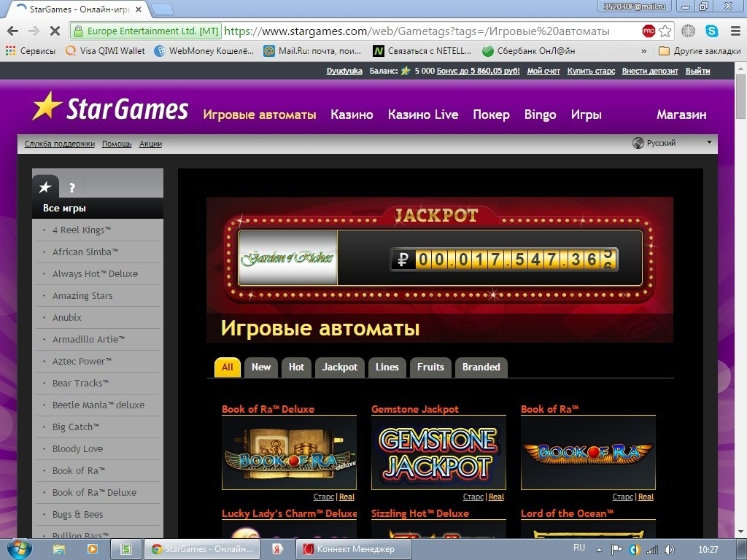
Task: Open the Покер section
Action: (x=491, y=114)
